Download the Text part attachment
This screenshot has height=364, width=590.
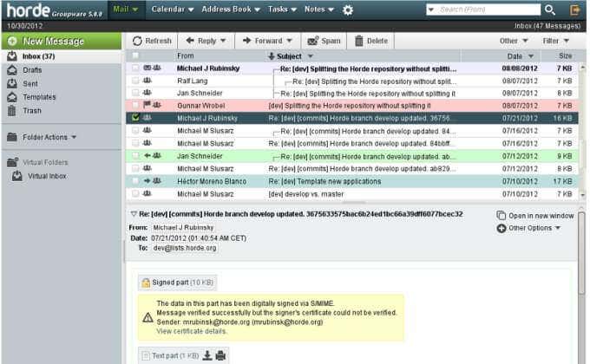point(207,355)
